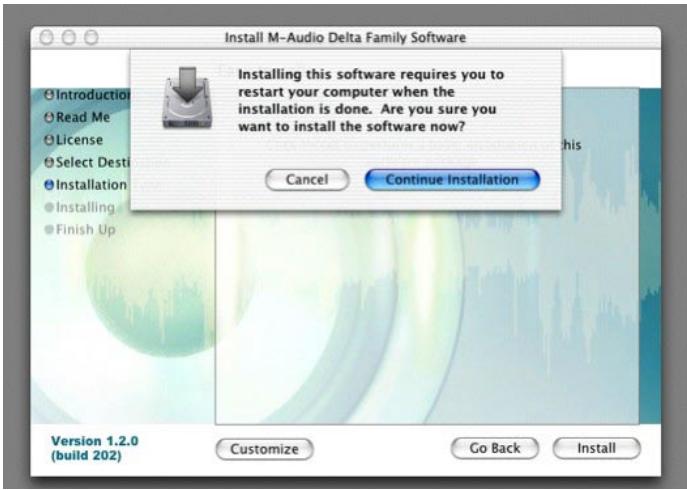Click the installer disk icon in dialog
Image resolution: width=687 pixels, height=490 pixels.
click(188, 98)
